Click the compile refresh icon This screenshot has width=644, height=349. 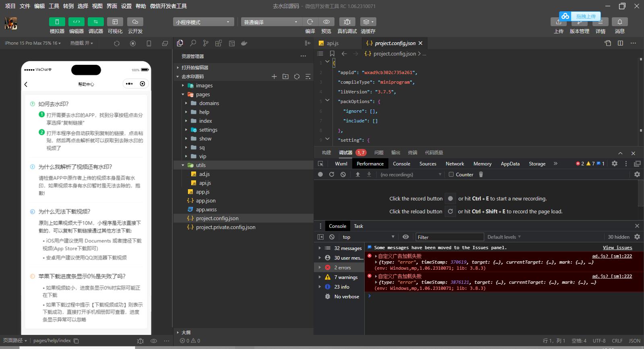310,22
